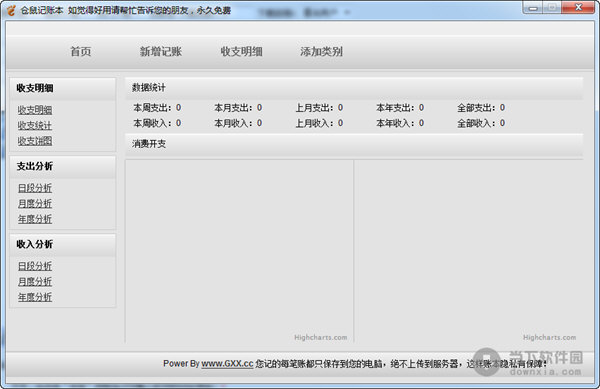Visit the www.GXX.cc link
The image size is (600, 389).
(x=227, y=363)
